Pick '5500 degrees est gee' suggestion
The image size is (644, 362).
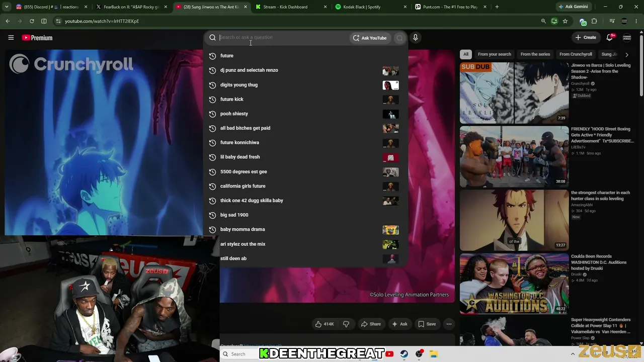[305, 172]
